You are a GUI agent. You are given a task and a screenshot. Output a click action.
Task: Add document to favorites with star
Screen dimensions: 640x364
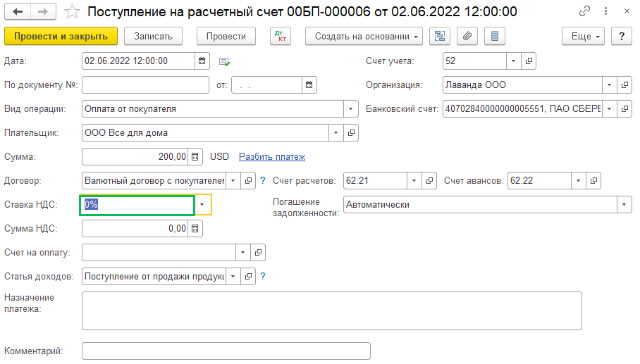coord(71,12)
